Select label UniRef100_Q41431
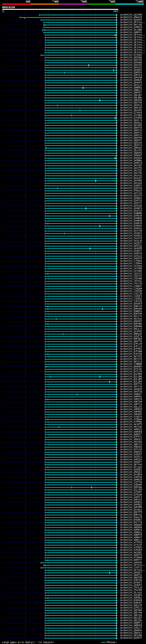The image size is (146, 644). tap(131, 175)
